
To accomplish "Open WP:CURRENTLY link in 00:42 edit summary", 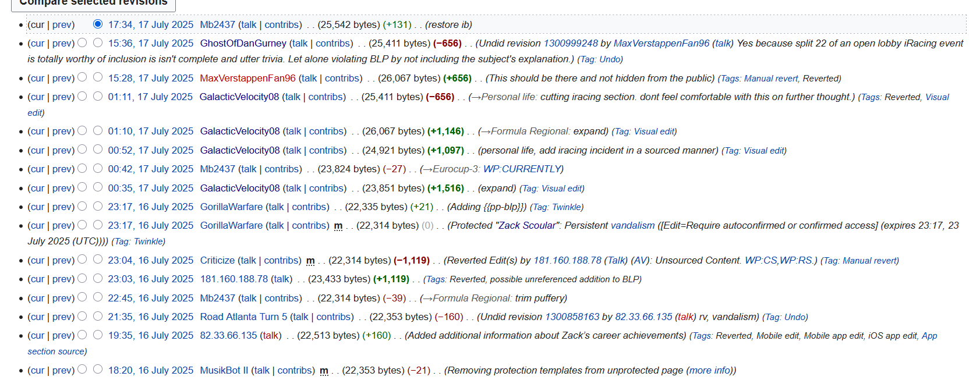I will (522, 169).
